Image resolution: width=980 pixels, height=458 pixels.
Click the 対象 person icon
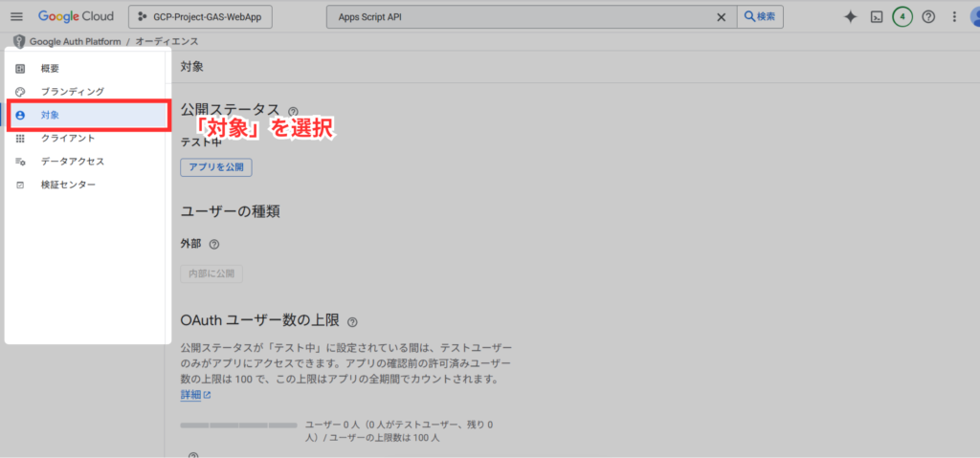pos(20,115)
